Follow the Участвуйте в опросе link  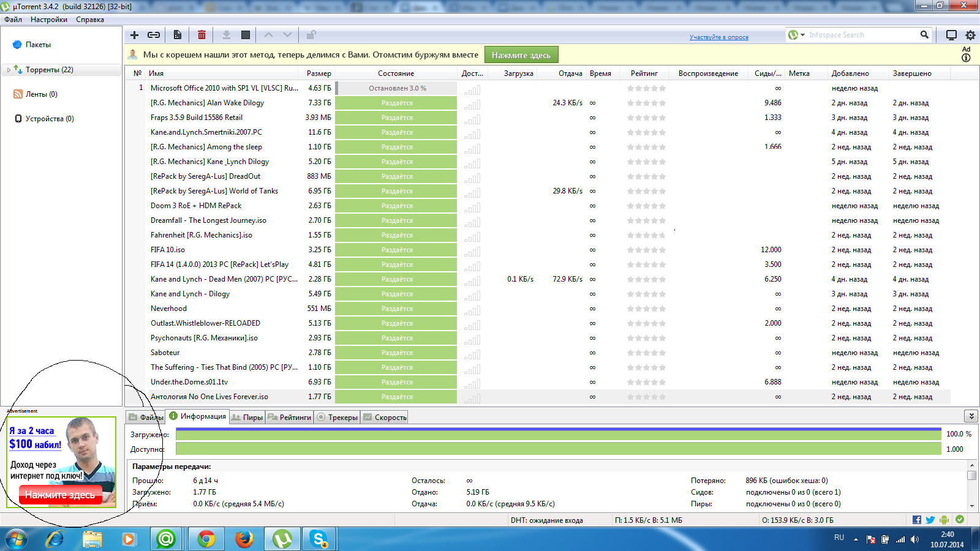pos(719,37)
